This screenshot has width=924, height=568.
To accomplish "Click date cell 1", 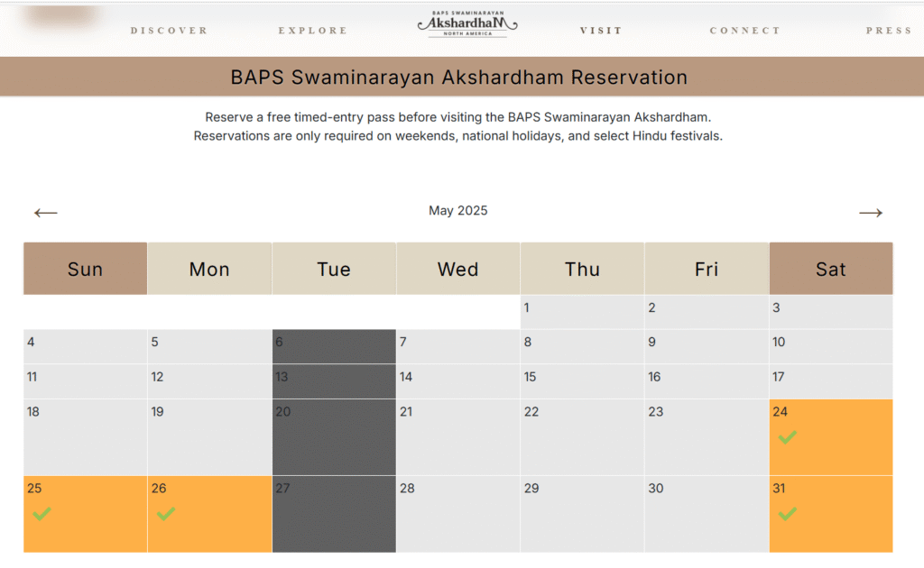I will [583, 312].
